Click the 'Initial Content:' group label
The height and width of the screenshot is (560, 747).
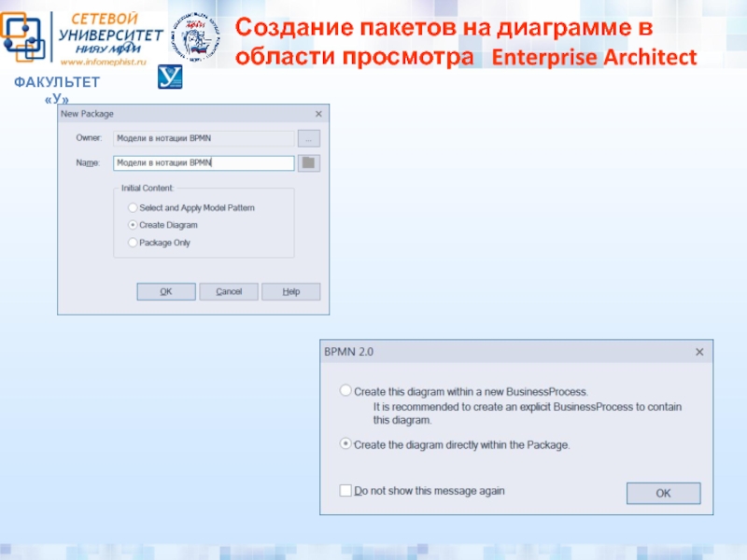[x=148, y=189]
